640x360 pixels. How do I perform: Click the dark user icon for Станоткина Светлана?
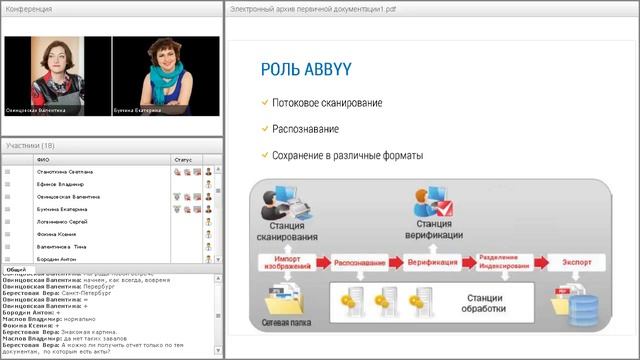click(x=209, y=172)
